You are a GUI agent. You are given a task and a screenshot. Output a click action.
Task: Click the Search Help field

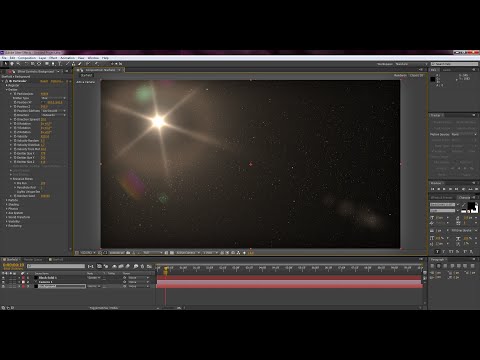click(x=454, y=64)
